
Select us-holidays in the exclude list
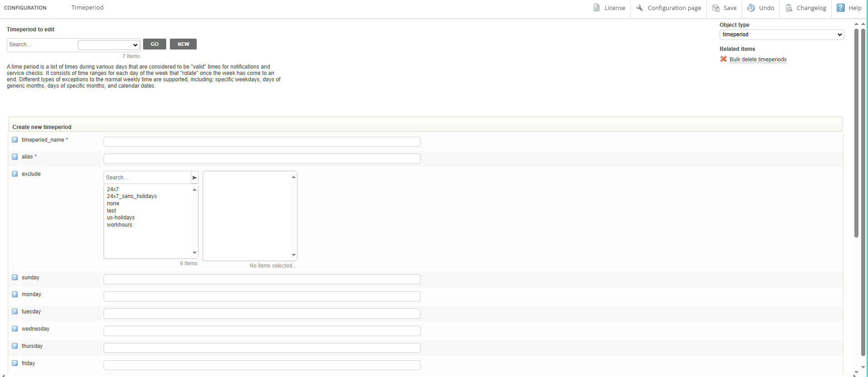[121, 218]
